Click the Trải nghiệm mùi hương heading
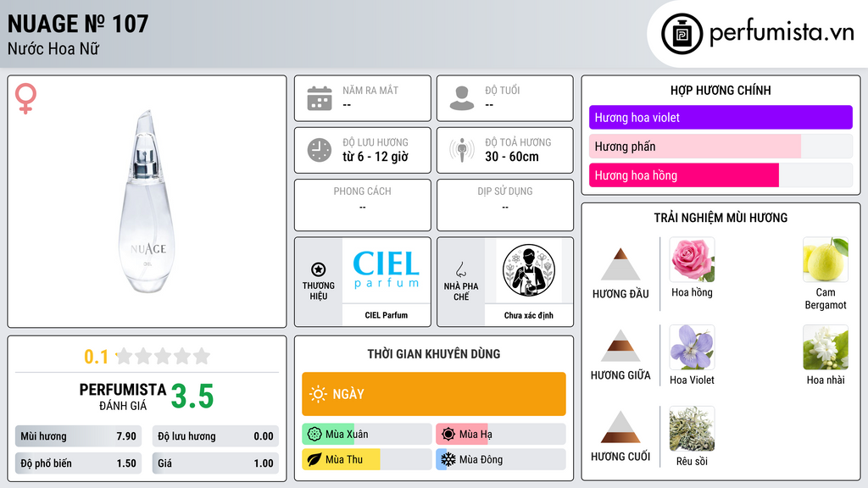 pyautogui.click(x=721, y=218)
